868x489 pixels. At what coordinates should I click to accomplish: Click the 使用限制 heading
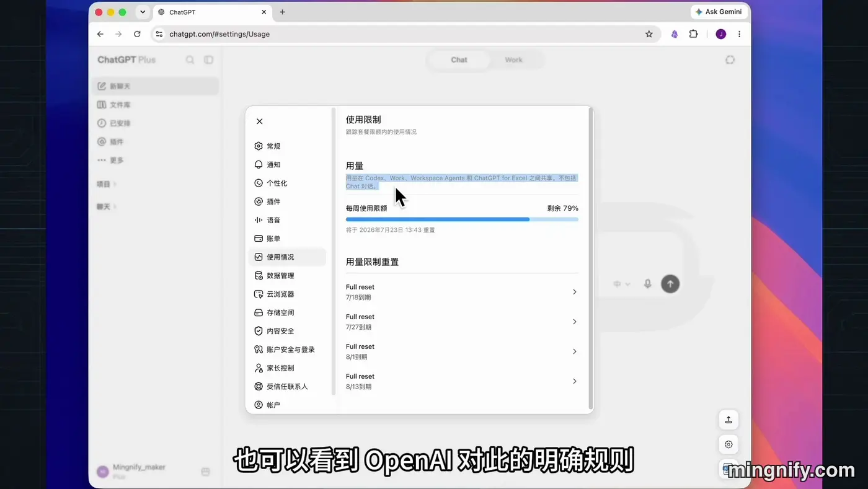[363, 120]
